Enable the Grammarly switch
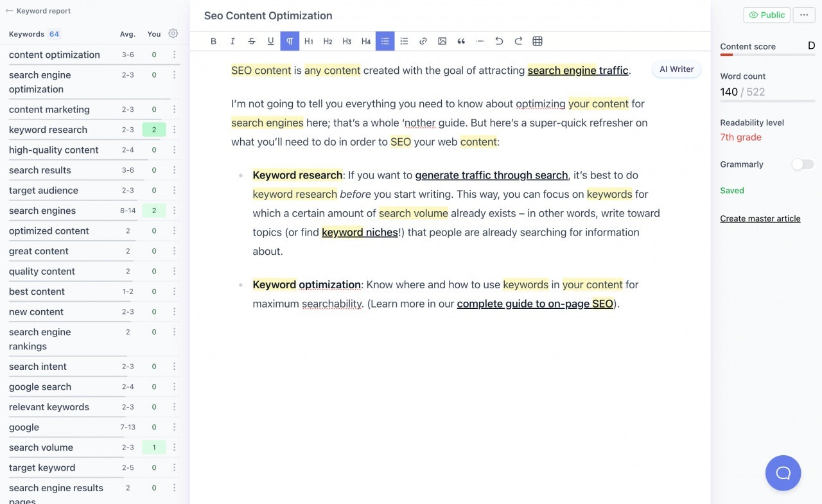 pos(802,164)
